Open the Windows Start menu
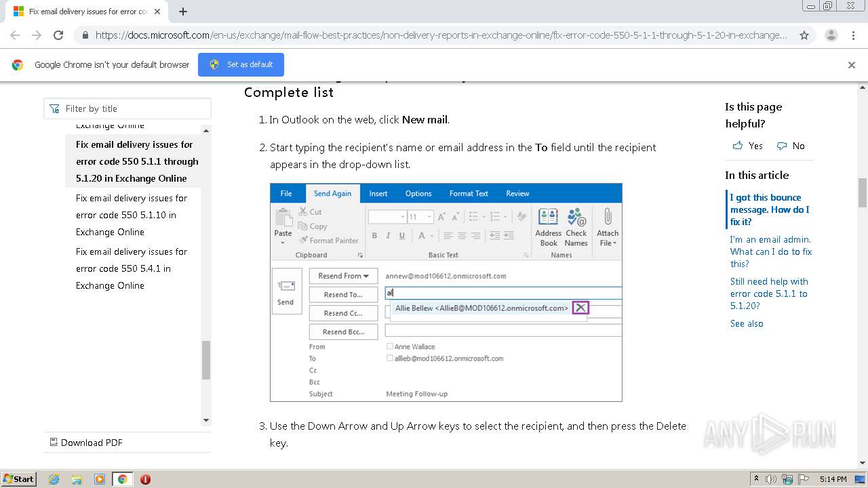Screen dimensions: 868x488 19,479
